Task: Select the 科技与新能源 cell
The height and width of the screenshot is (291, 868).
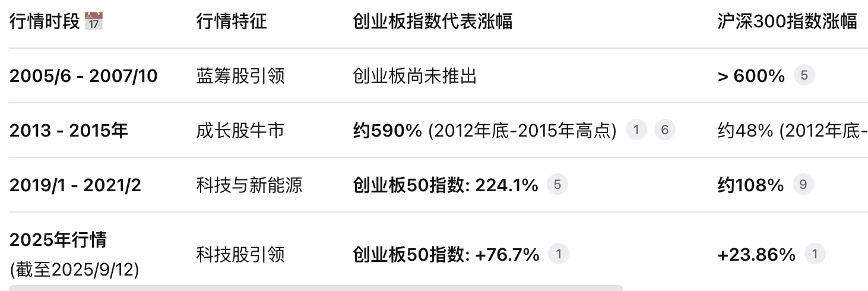Action: pyautogui.click(x=249, y=185)
